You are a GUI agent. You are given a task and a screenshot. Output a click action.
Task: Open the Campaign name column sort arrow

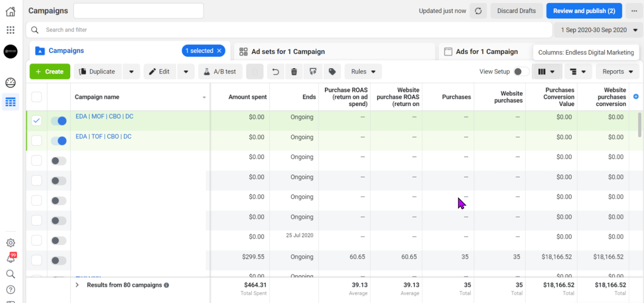coord(204,97)
